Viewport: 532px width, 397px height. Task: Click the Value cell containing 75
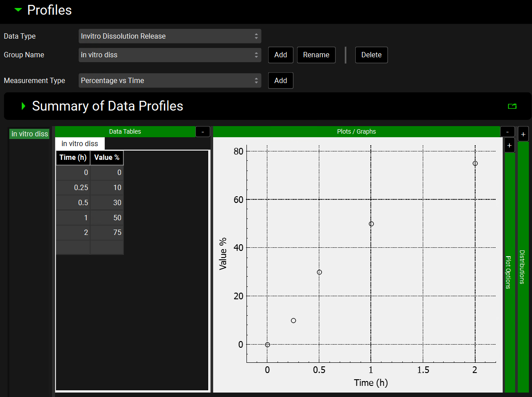click(107, 232)
